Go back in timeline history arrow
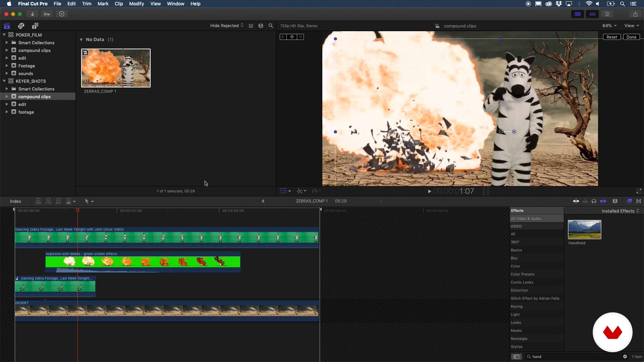Screen dimensions: 644x362 263,201
